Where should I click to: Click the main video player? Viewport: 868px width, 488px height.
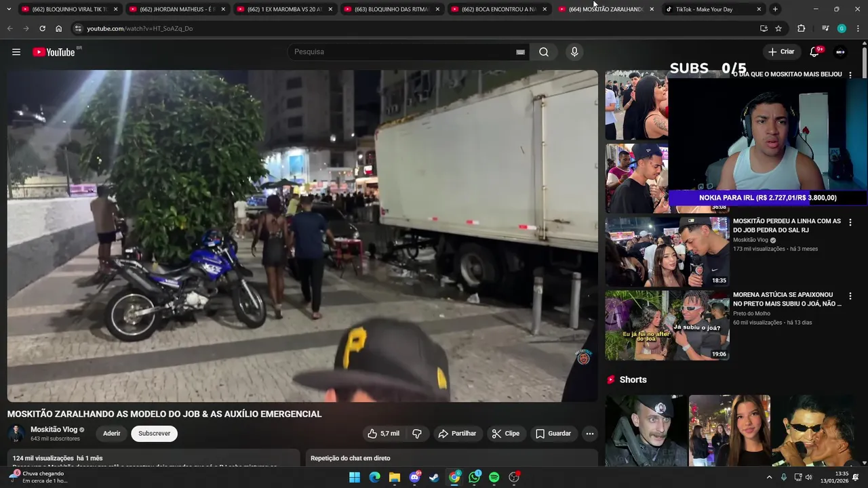(302, 236)
